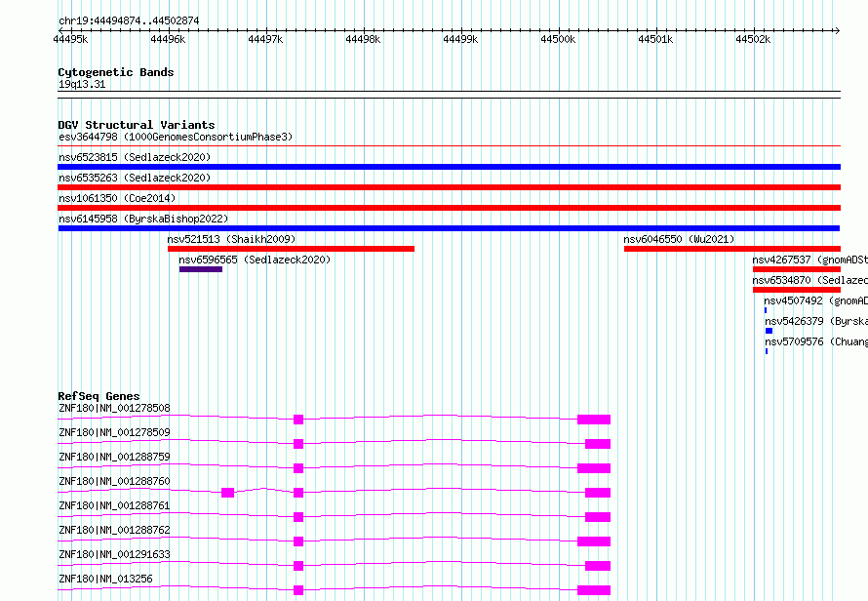Click the last exon of NM_013256
Screen dimensions: 868x601
coord(594,590)
